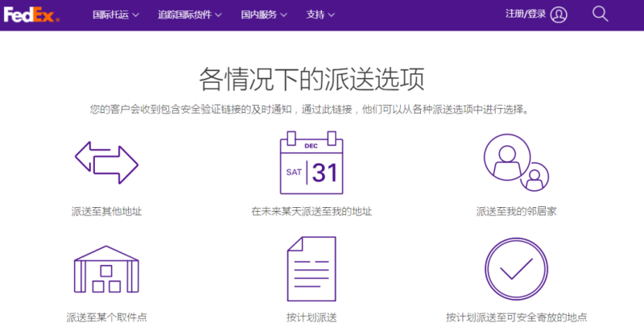This screenshot has width=644, height=336.
Task: Open the 支持 menu
Action: [320, 15]
